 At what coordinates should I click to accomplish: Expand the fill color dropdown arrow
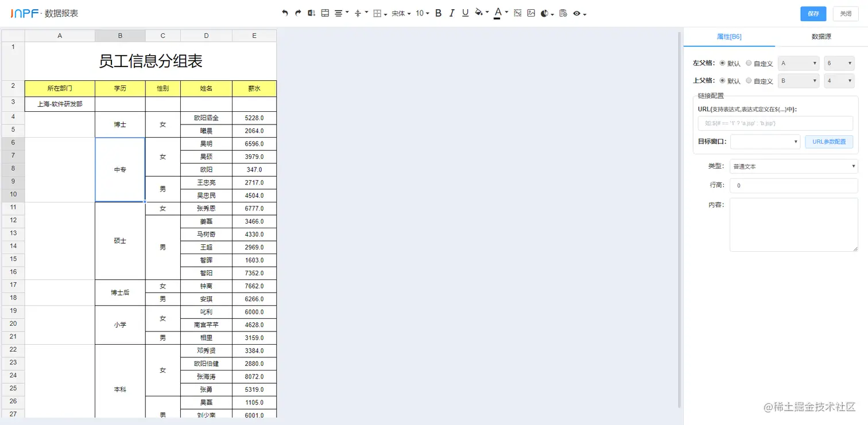tap(487, 13)
